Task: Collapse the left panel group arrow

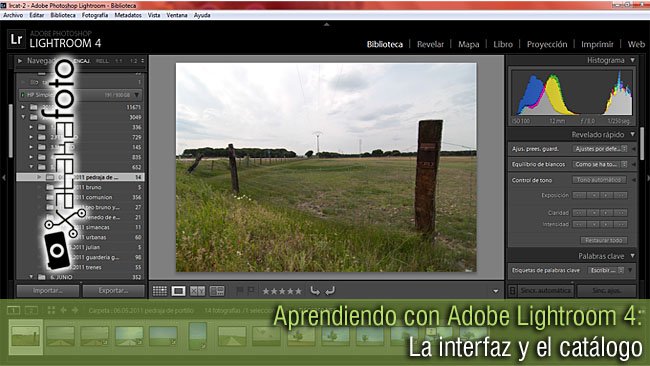Action: coord(4,177)
